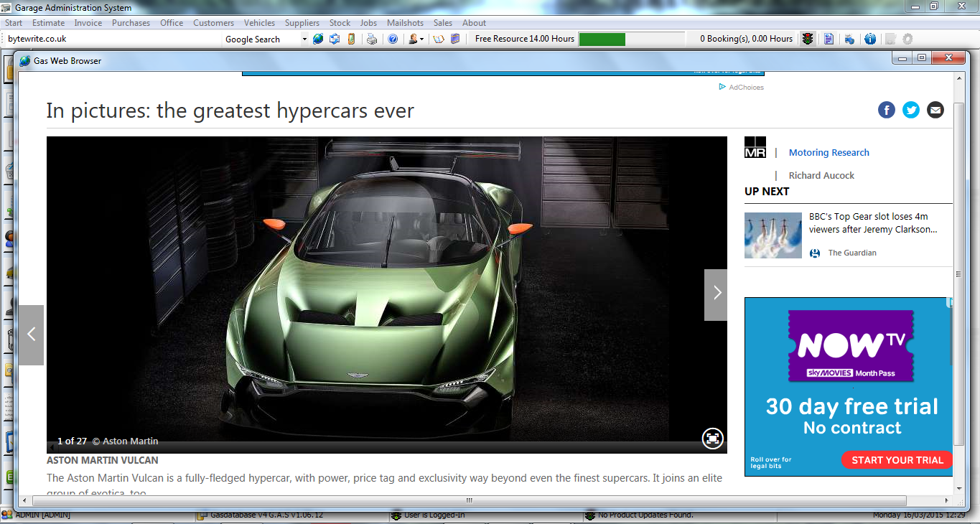Click the traffic light status icon
The height and width of the screenshot is (524, 980).
click(807, 39)
